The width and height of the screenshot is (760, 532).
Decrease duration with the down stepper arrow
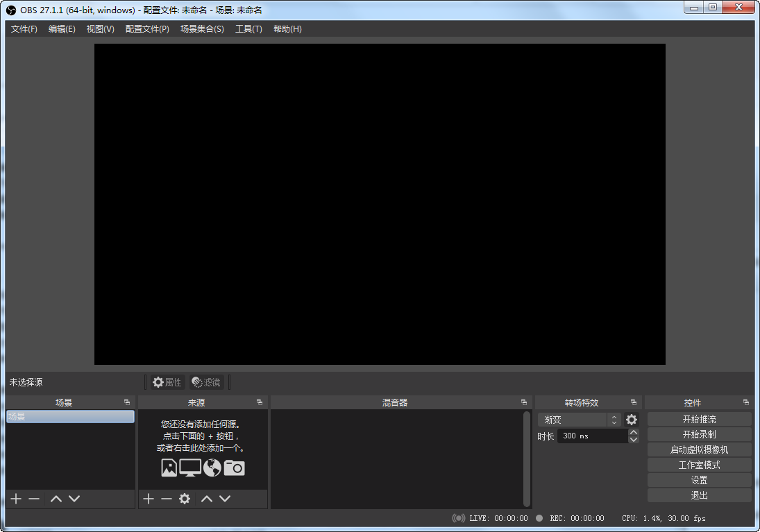pyautogui.click(x=633, y=440)
